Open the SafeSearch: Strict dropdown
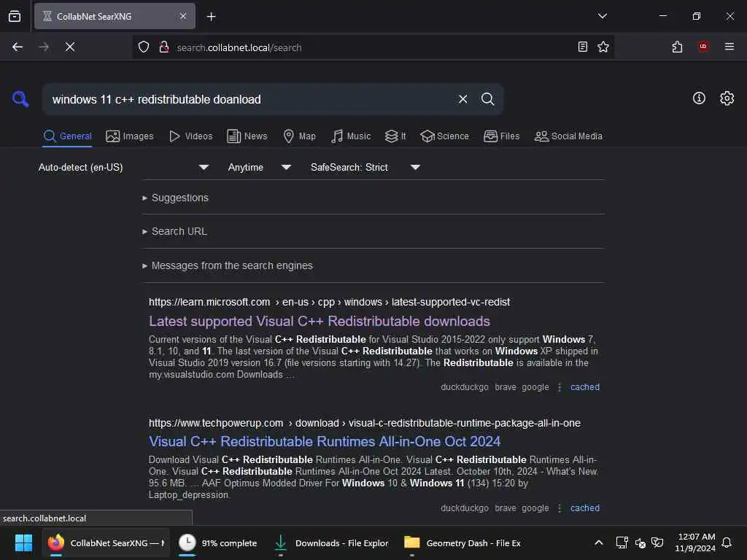 (365, 167)
